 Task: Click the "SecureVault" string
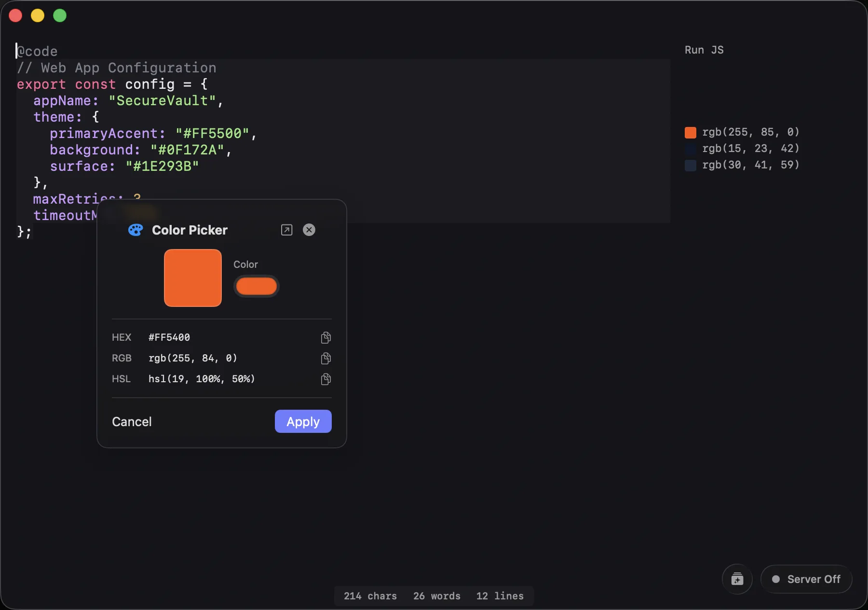[x=162, y=101]
